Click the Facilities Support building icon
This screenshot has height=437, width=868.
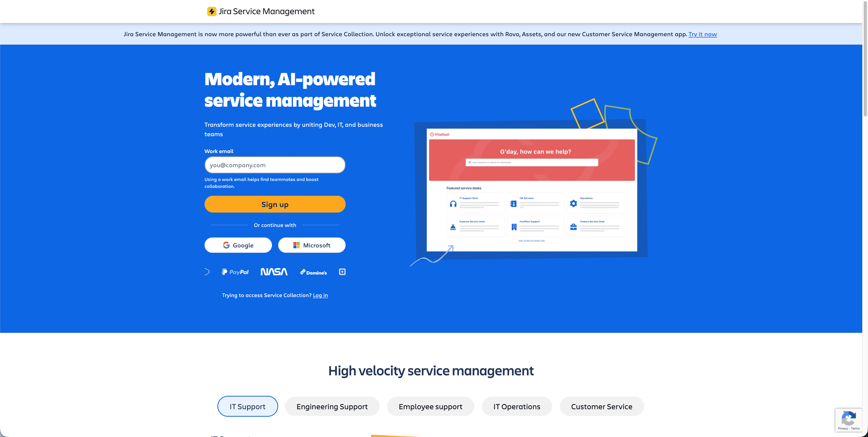pos(514,227)
